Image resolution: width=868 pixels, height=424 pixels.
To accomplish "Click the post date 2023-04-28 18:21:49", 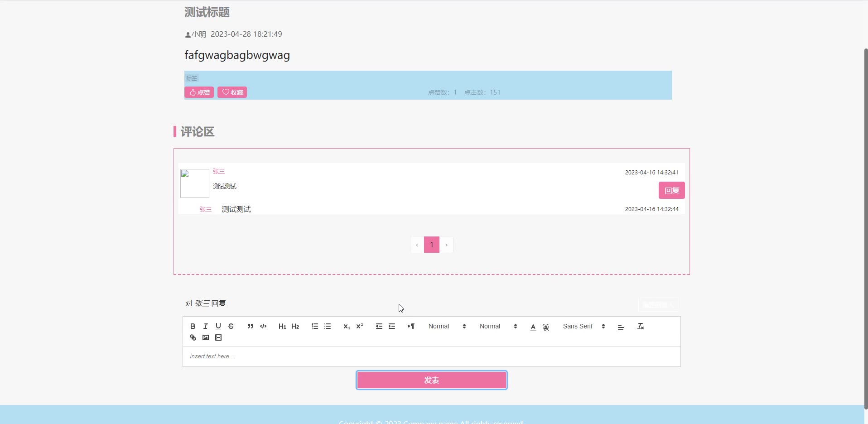I will pyautogui.click(x=246, y=34).
